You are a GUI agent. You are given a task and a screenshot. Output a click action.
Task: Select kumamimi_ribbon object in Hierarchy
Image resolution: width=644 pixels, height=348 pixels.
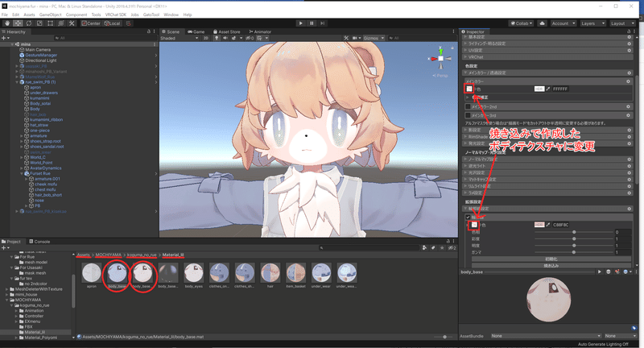[46, 119]
